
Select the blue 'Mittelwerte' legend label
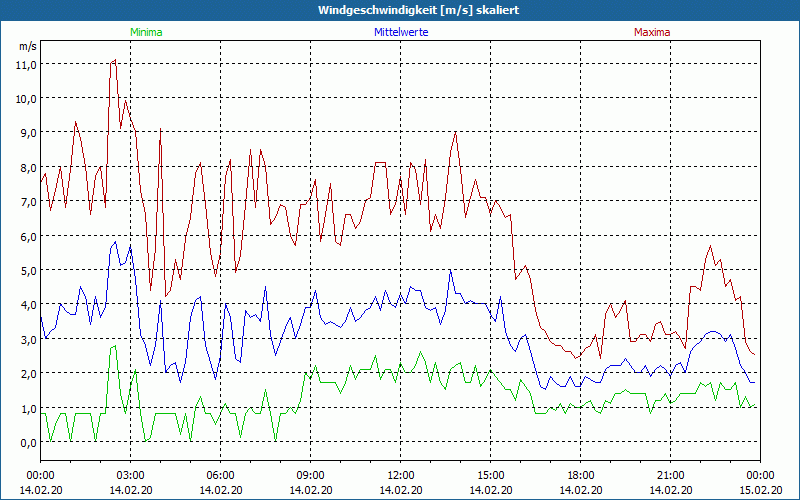tap(401, 32)
